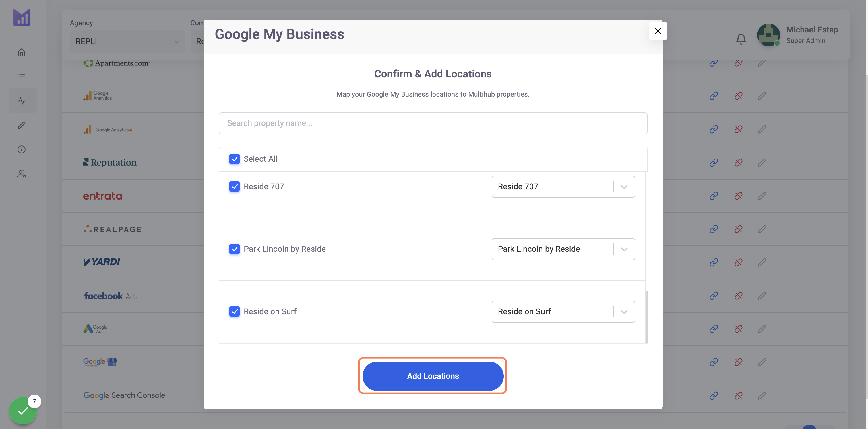Toggle the Select All checkbox
The width and height of the screenshot is (868, 429).
(234, 159)
